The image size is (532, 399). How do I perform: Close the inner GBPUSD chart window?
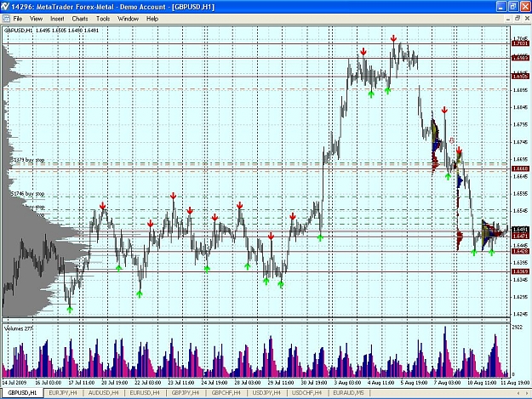[527, 19]
